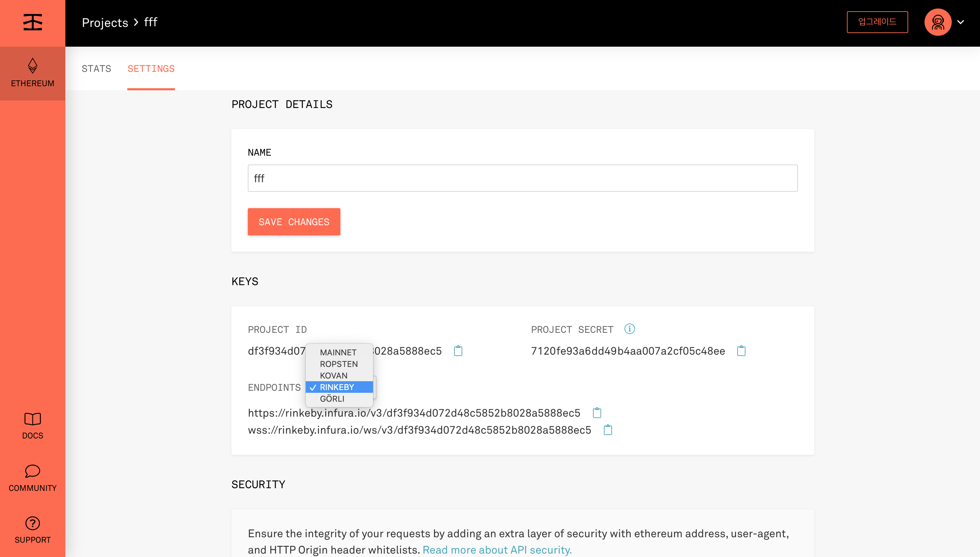Open the Community chat icon
This screenshot has height=557, width=980.
click(32, 471)
